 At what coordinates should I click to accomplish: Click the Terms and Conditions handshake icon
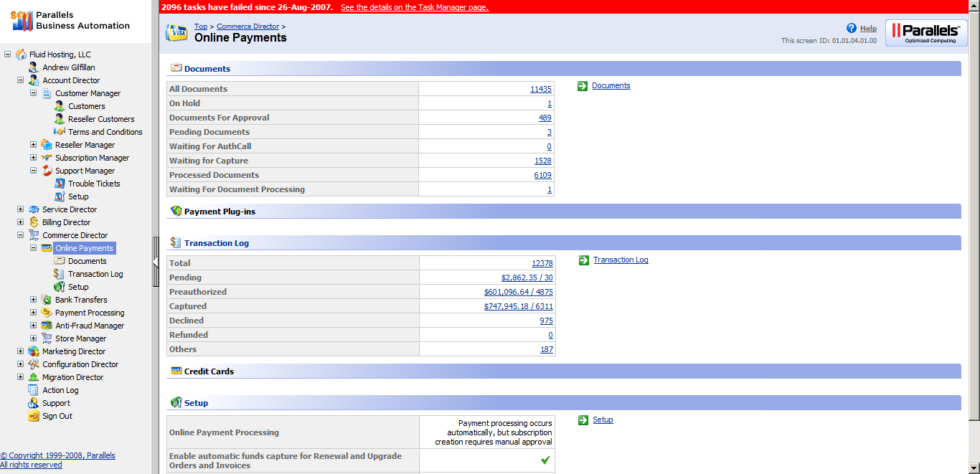[60, 132]
